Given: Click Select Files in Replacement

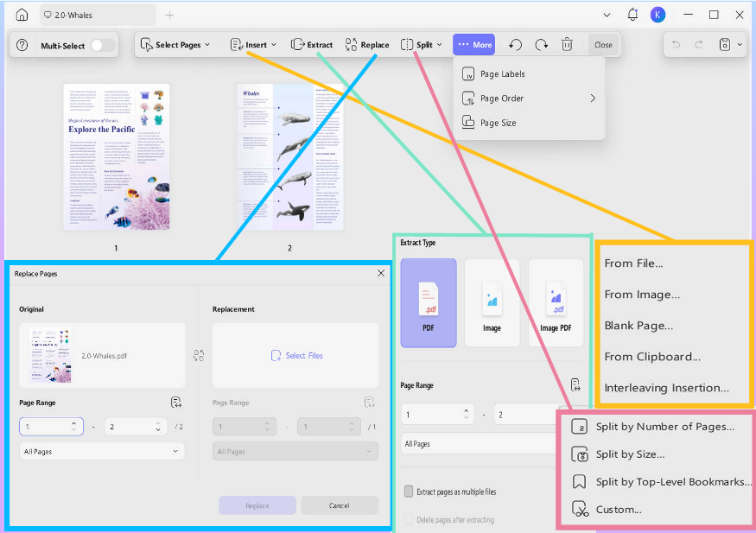Looking at the screenshot, I should [297, 356].
